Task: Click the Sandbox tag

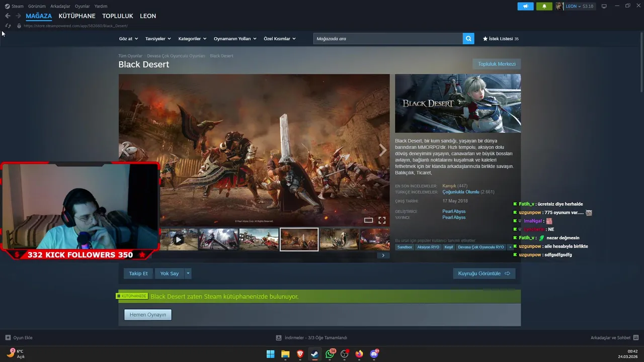Action: (x=405, y=247)
